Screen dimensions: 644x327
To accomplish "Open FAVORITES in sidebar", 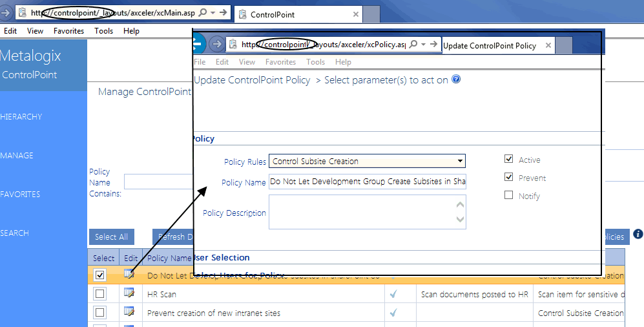I will tap(20, 195).
